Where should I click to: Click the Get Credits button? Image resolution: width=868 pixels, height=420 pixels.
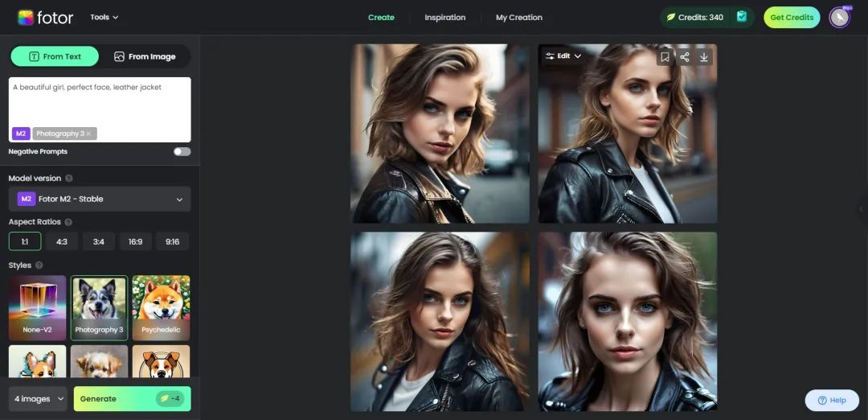tap(792, 18)
